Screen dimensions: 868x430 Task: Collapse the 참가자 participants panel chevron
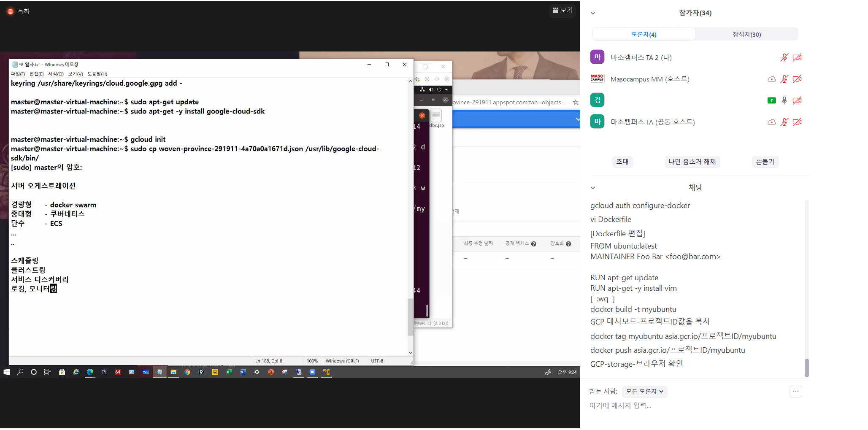(x=593, y=13)
